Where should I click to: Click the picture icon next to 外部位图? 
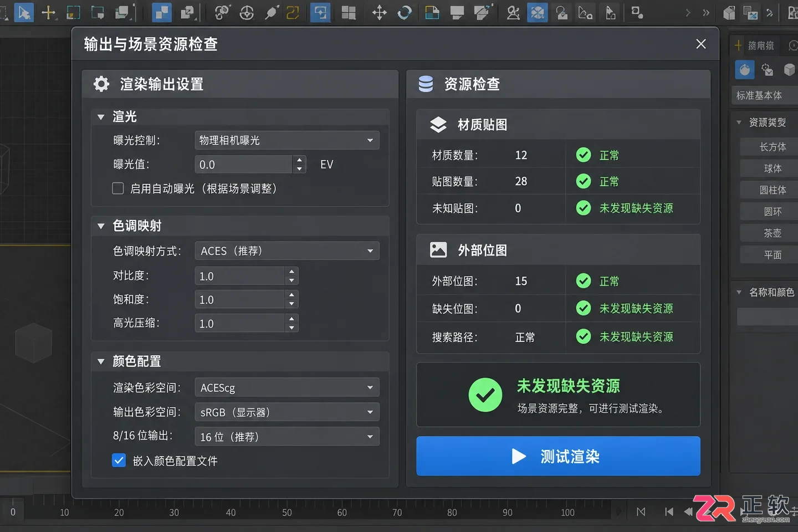438,250
